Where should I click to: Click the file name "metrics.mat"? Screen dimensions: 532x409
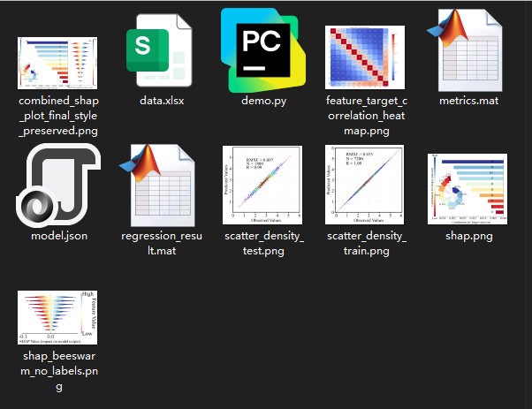click(x=469, y=101)
